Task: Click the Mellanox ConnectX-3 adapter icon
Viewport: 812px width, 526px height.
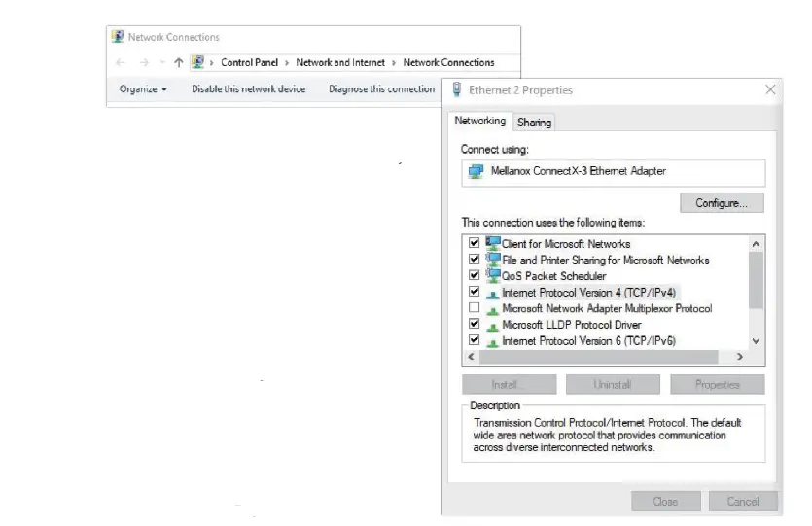Action: (476, 172)
